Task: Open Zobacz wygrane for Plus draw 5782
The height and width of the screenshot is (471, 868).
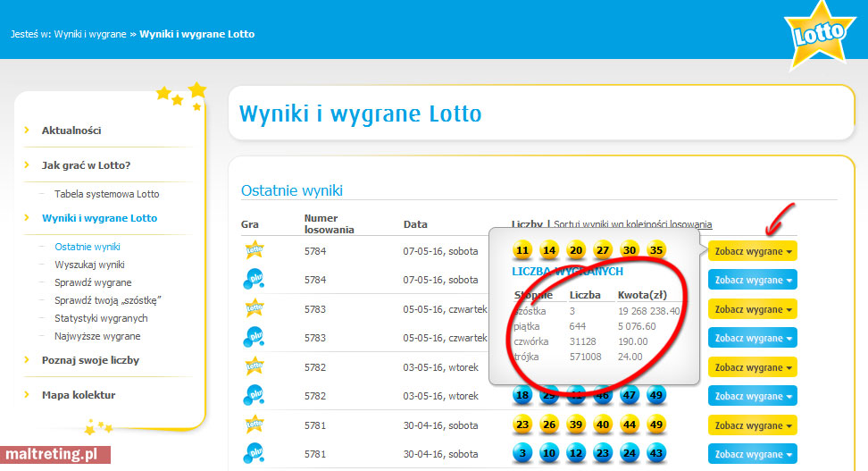Action: [x=752, y=396]
